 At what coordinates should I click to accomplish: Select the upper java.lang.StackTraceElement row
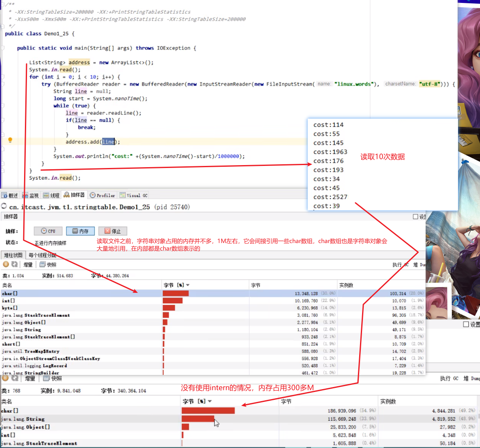click(213, 315)
